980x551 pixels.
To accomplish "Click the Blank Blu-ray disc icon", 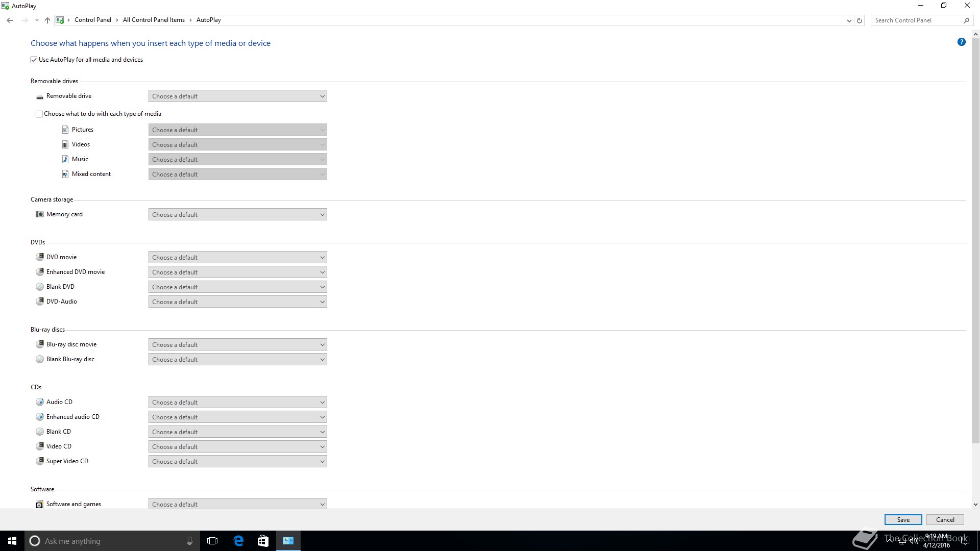I will coord(40,359).
